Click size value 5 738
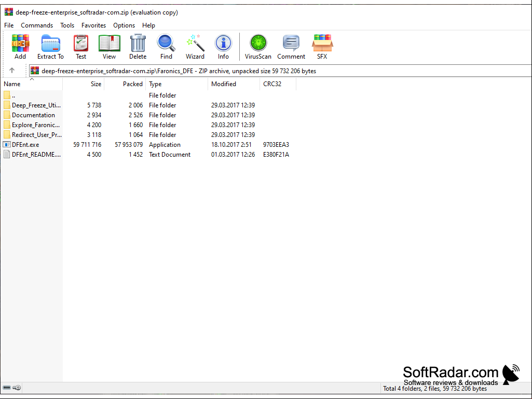The width and height of the screenshot is (532, 399). [94, 105]
